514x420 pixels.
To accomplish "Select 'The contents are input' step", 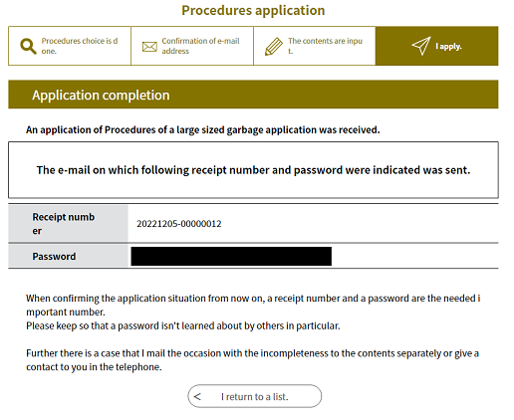I will click(x=315, y=46).
